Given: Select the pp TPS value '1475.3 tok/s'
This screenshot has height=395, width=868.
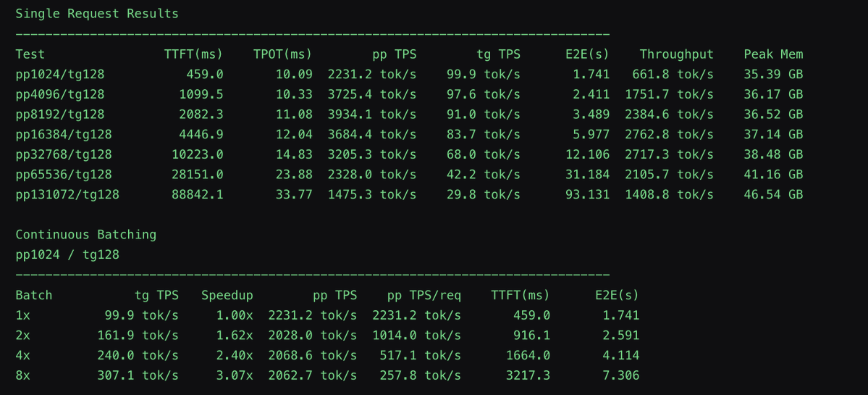Looking at the screenshot, I should tap(372, 194).
